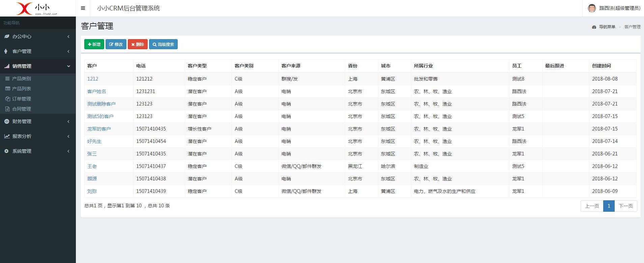The image size is (644, 263).
Task: Click the 财务管理 money icon
Action: [7, 121]
